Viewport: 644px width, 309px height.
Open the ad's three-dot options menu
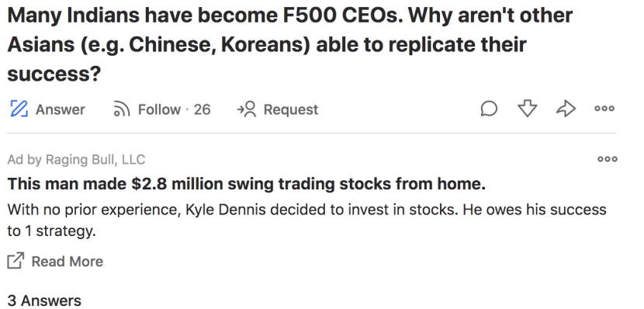[x=608, y=159]
